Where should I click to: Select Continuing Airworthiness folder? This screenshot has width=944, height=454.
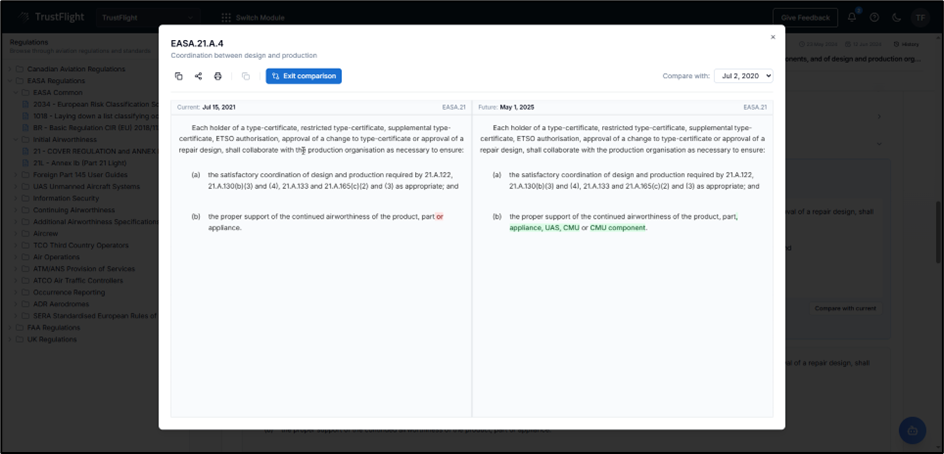click(x=72, y=210)
